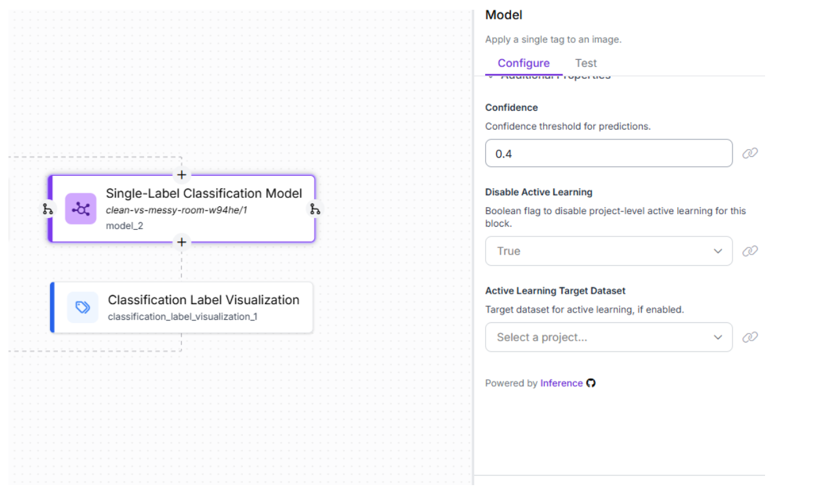Click the GitHub icon next to Inference

[591, 383]
